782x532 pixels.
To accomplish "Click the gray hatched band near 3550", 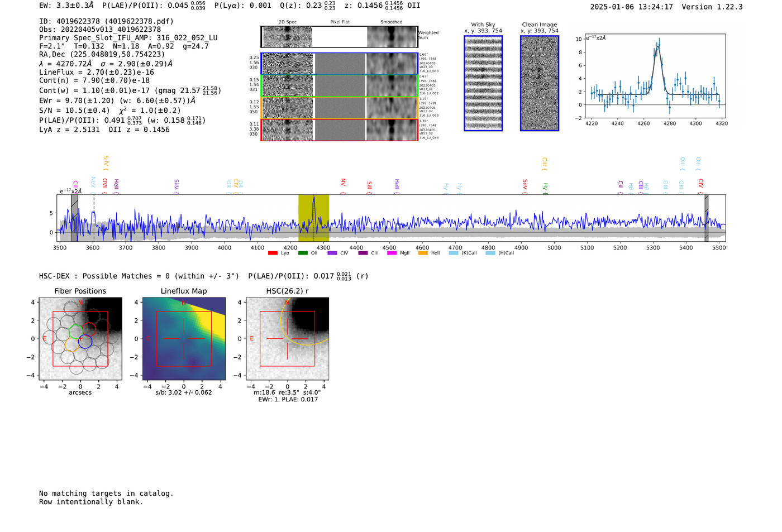I will click(74, 218).
